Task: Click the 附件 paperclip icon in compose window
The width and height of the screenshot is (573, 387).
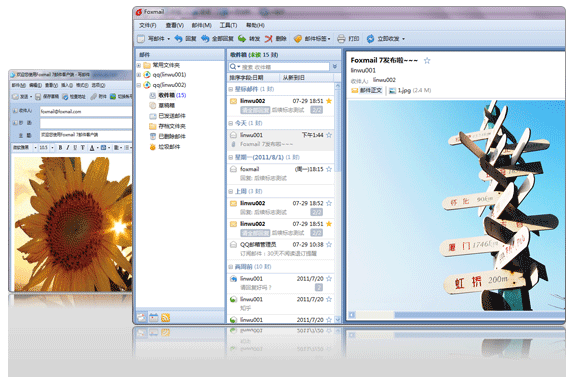Action: tap(94, 96)
